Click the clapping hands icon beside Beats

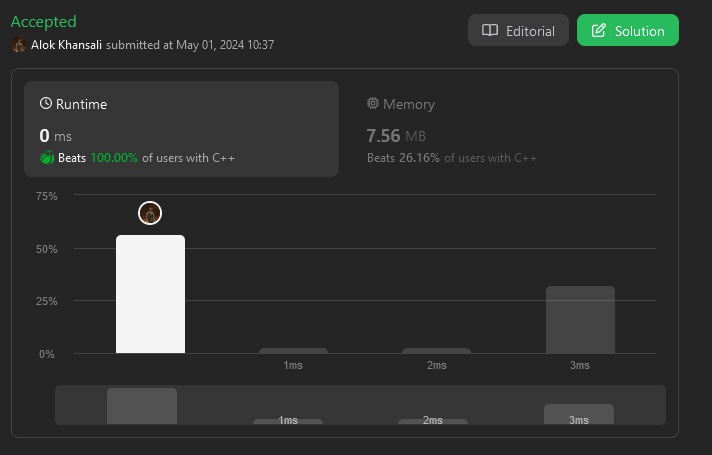47,158
